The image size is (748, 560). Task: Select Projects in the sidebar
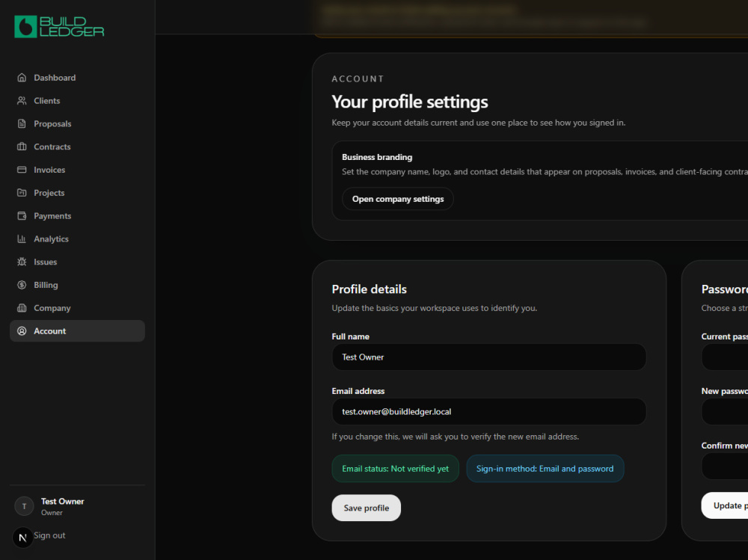click(77, 193)
